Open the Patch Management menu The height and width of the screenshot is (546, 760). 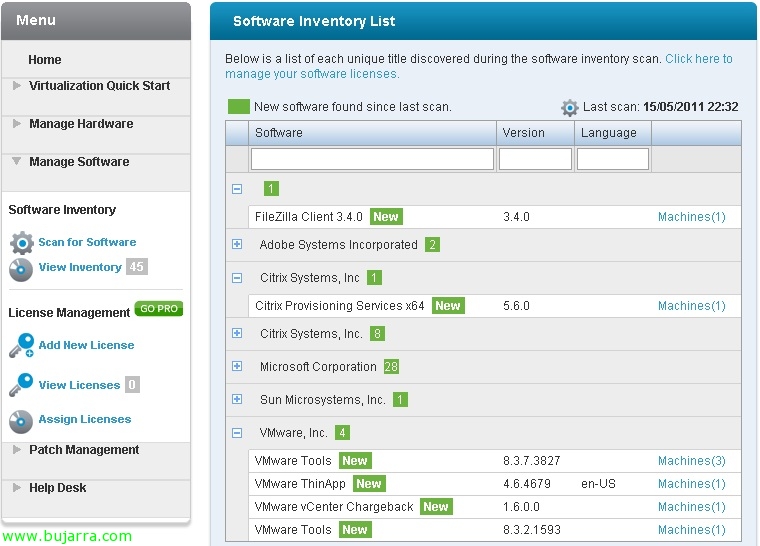tap(84, 450)
